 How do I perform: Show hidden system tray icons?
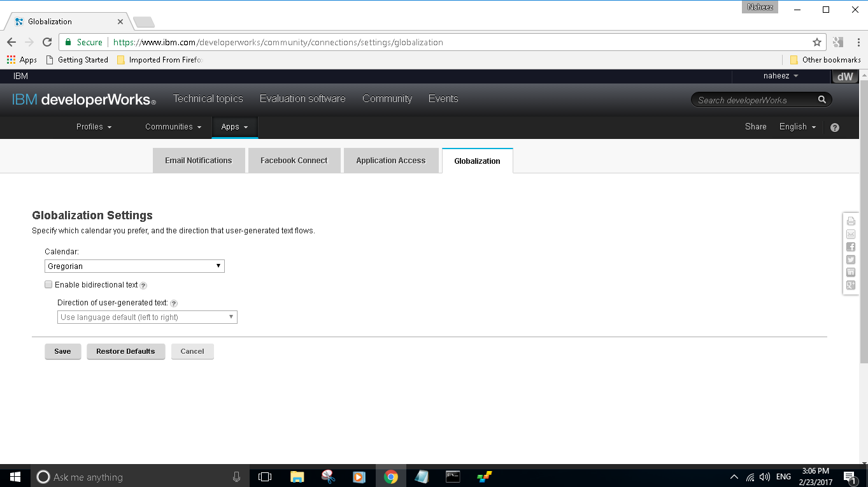coord(734,477)
